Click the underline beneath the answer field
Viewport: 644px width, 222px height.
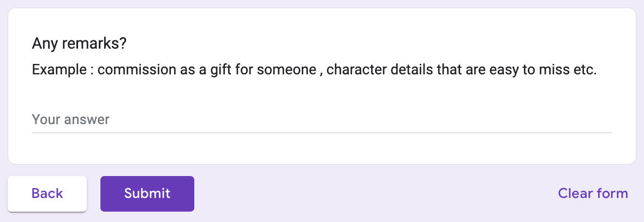coord(321,132)
